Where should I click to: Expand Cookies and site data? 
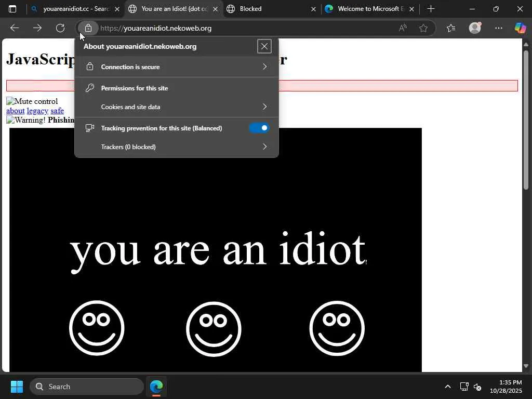pyautogui.click(x=177, y=107)
